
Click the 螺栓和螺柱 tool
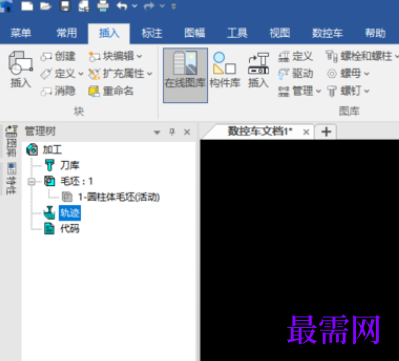click(359, 56)
